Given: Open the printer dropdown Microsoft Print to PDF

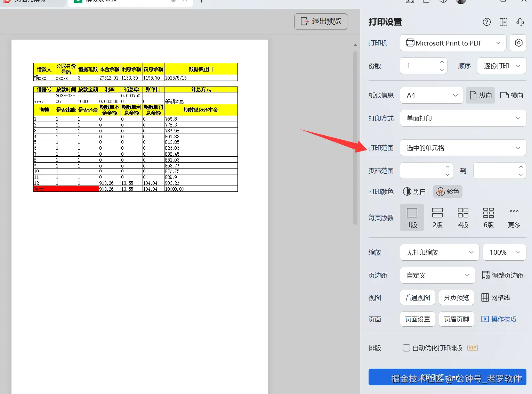Looking at the screenshot, I should (453, 43).
